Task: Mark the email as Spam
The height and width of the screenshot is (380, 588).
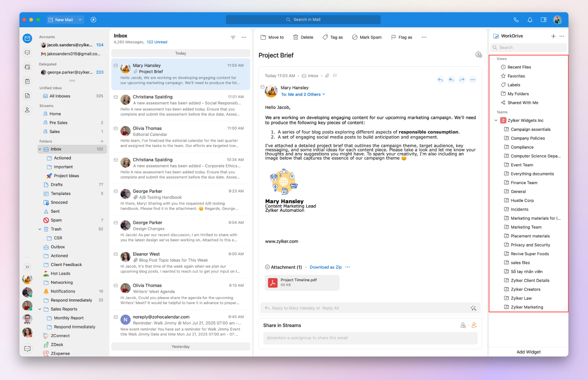Action: point(367,37)
